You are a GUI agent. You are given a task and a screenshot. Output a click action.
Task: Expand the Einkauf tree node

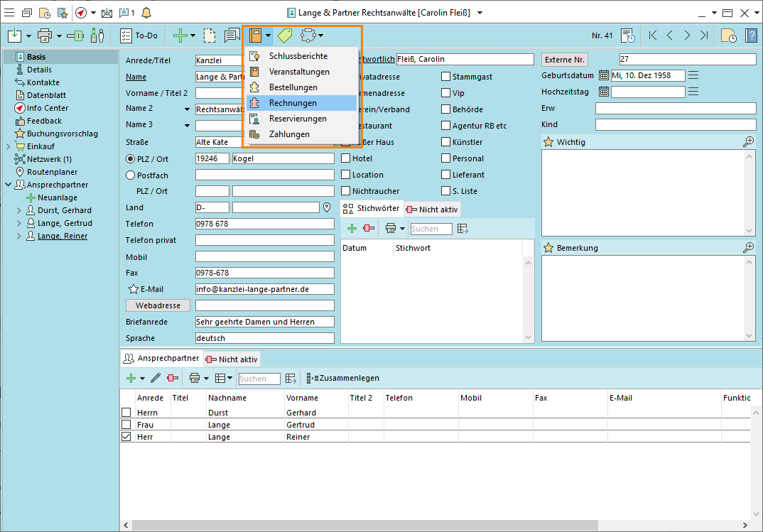click(x=8, y=146)
